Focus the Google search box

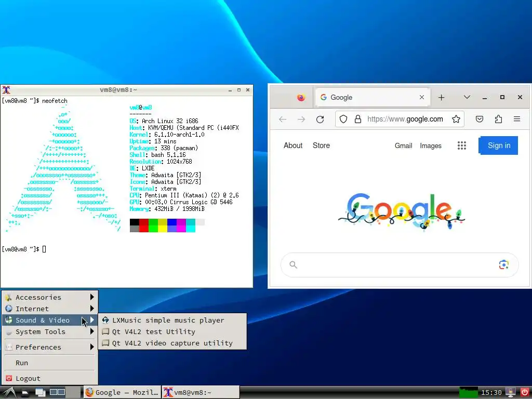click(400, 265)
